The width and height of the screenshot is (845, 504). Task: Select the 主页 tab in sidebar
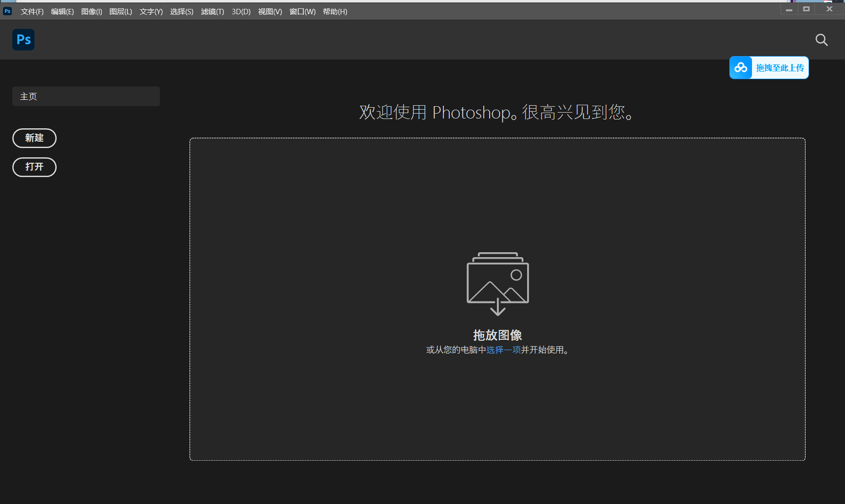point(86,96)
